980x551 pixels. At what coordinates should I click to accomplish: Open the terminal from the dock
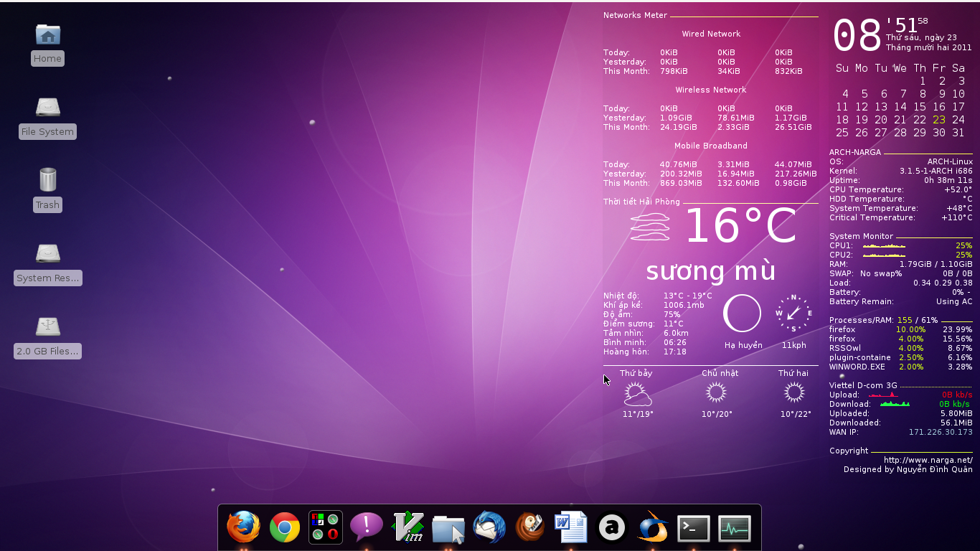[x=694, y=528]
